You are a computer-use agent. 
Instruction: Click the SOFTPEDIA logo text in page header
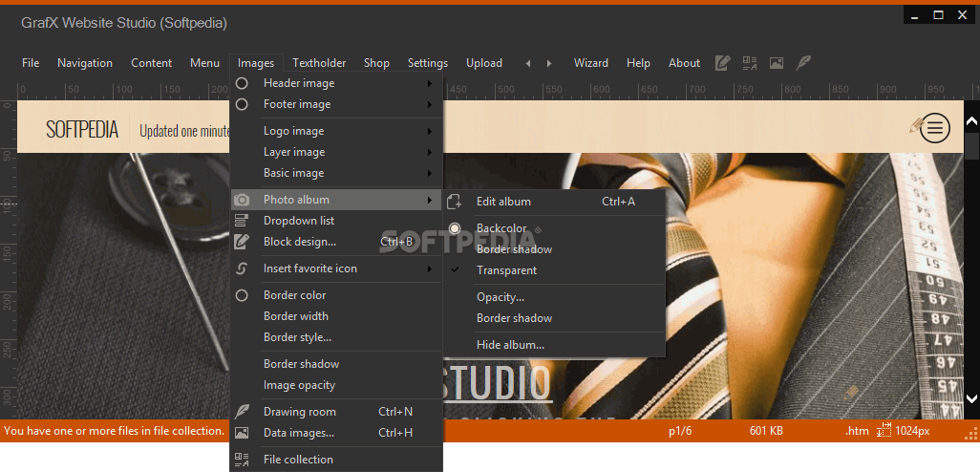pyautogui.click(x=82, y=129)
